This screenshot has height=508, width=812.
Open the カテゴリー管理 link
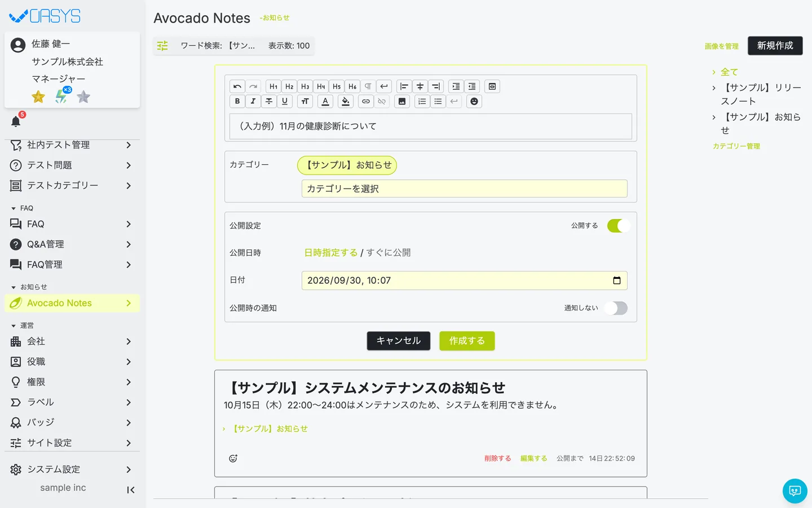pyautogui.click(x=736, y=146)
